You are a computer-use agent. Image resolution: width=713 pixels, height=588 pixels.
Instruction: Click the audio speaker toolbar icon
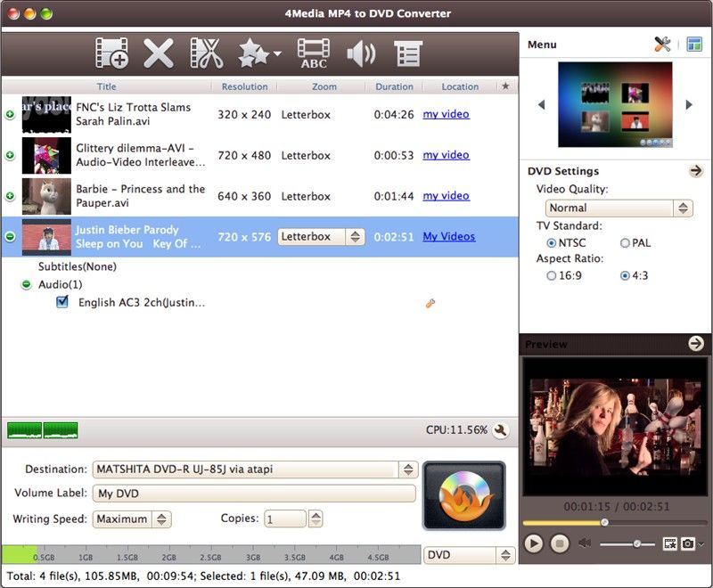tap(361, 53)
